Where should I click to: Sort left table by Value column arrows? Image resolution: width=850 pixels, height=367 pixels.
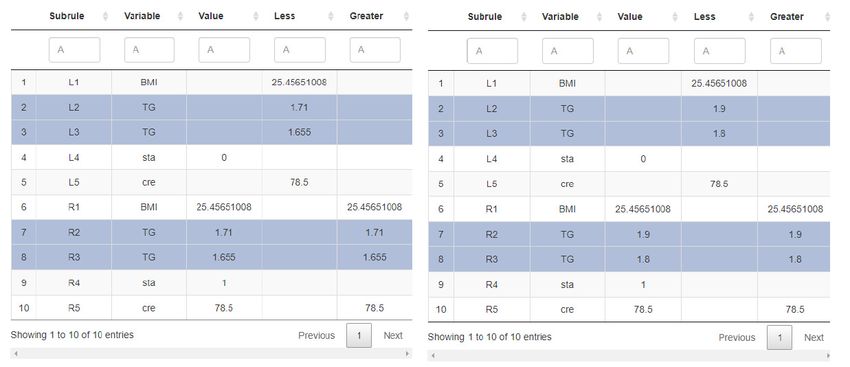(256, 16)
